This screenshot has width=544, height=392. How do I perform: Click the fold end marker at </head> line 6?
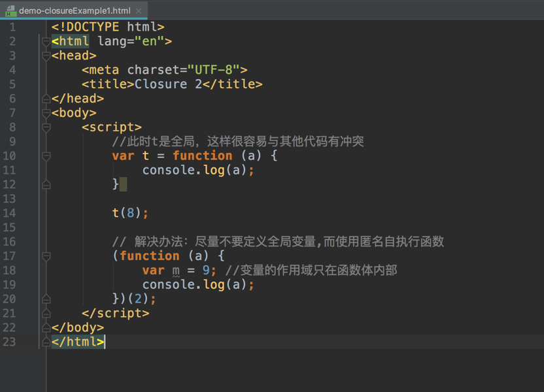pos(46,99)
